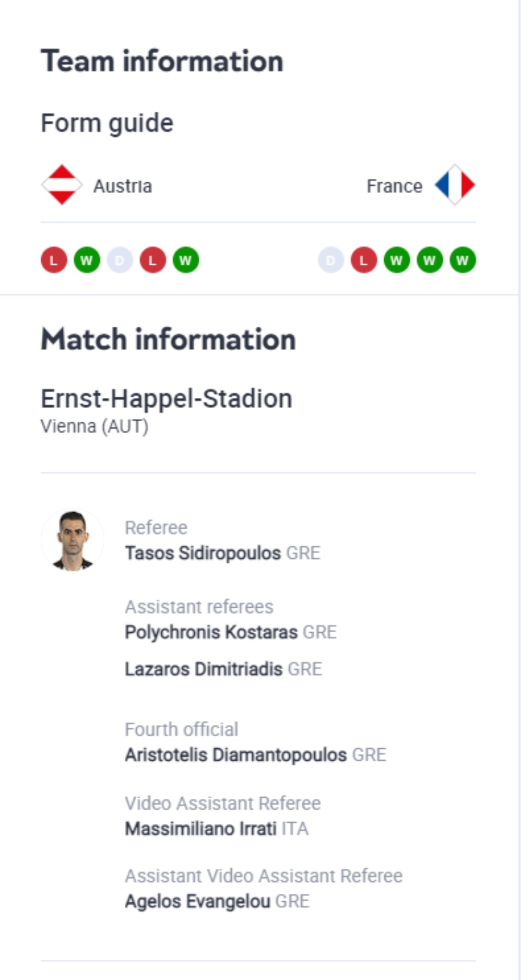Click the Austria team flag icon

61,186
